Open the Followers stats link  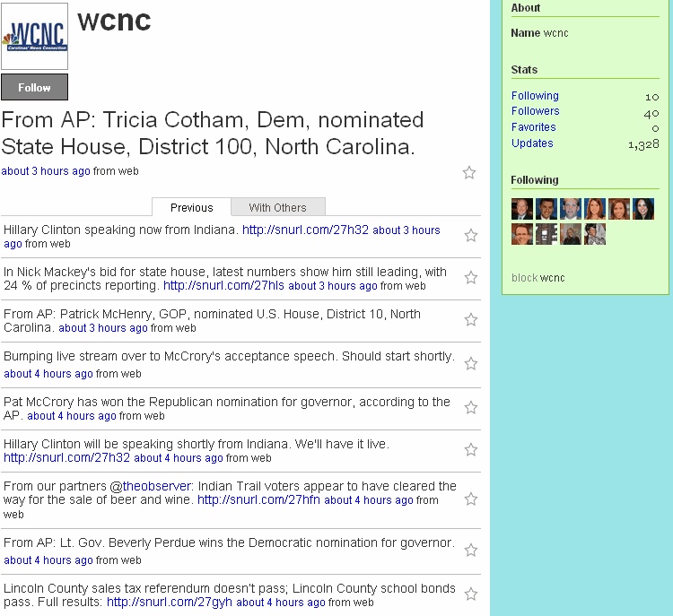[x=535, y=111]
